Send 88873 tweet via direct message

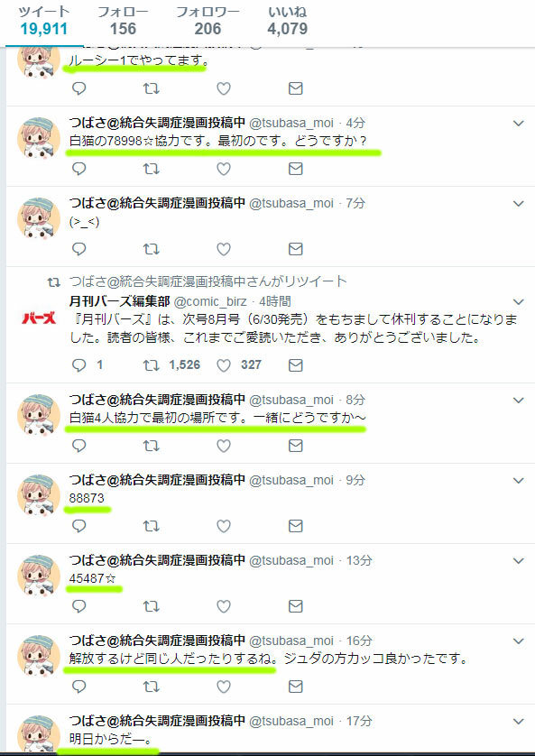tap(295, 526)
